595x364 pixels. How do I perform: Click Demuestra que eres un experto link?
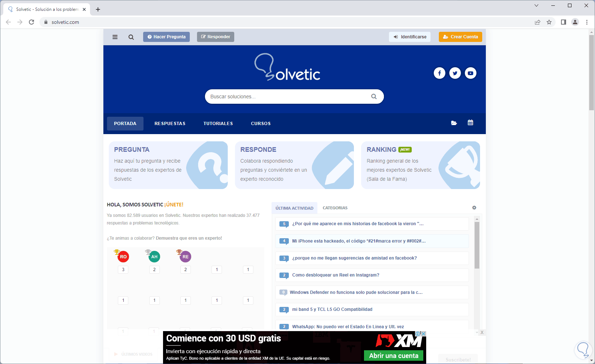coord(189,238)
